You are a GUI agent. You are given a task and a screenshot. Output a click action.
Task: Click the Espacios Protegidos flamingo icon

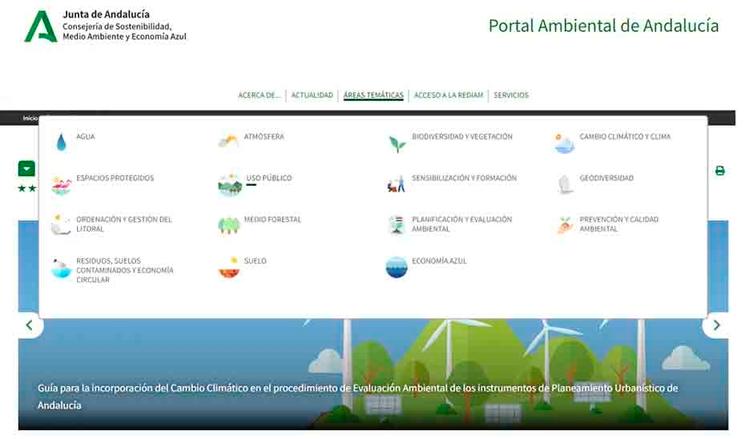62,184
